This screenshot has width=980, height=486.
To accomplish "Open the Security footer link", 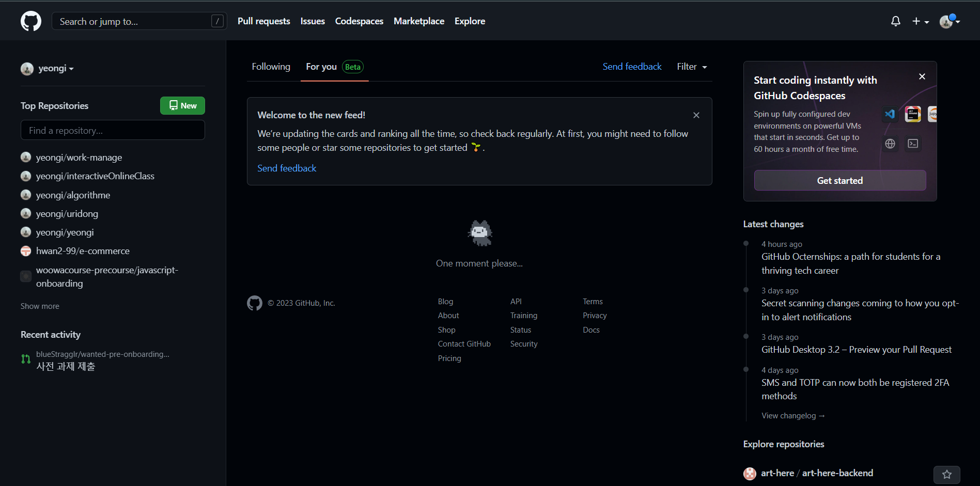I will point(524,344).
